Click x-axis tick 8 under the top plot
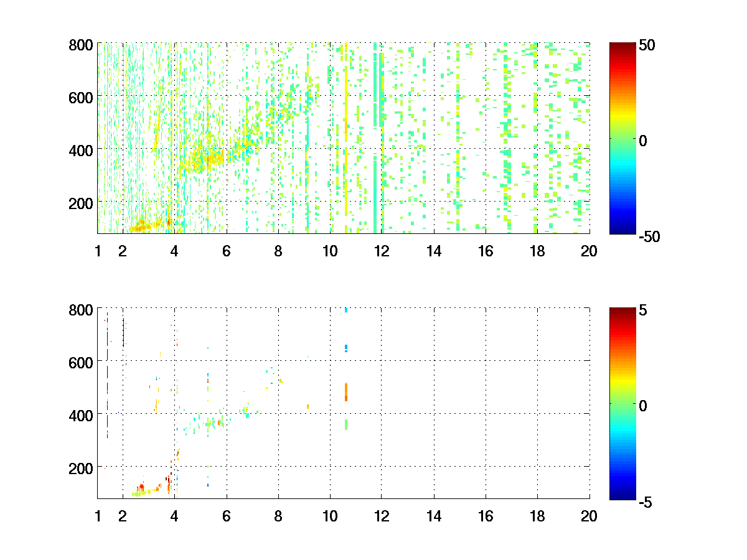 [278, 251]
